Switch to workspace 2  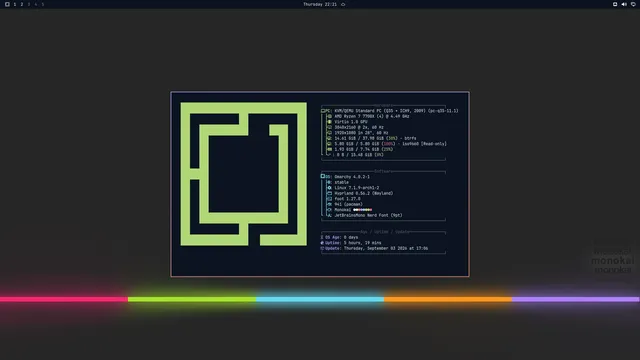click(22, 4)
